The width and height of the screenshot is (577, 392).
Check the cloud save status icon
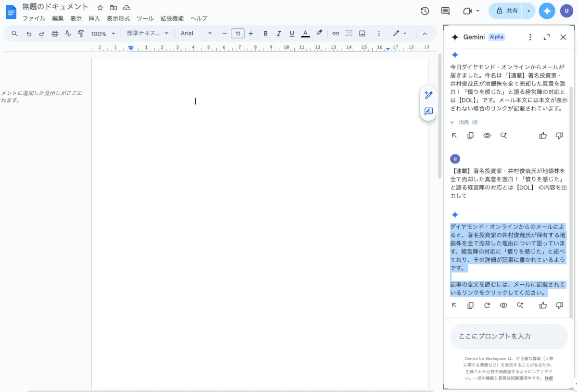pyautogui.click(x=126, y=8)
